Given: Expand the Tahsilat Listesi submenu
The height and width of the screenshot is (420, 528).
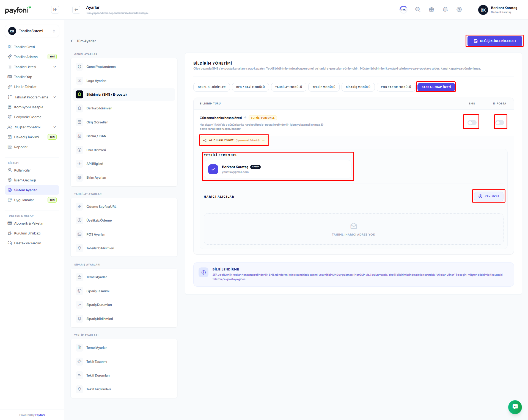Looking at the screenshot, I should [54, 67].
